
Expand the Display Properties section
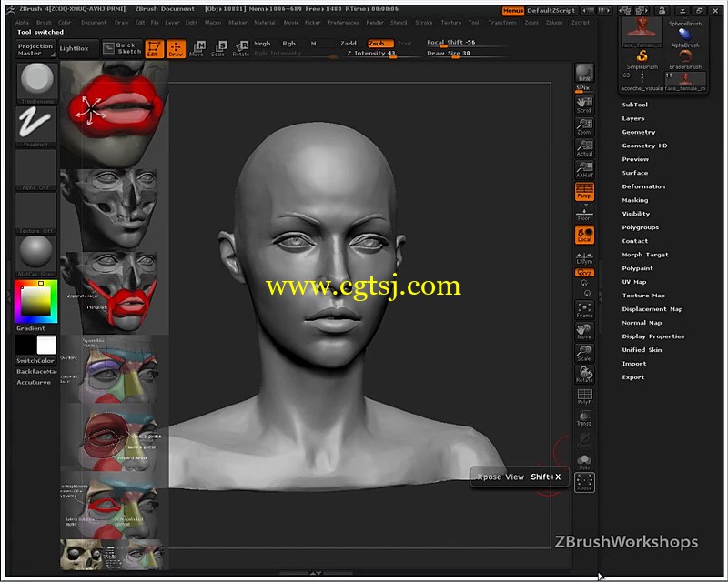[x=653, y=336]
